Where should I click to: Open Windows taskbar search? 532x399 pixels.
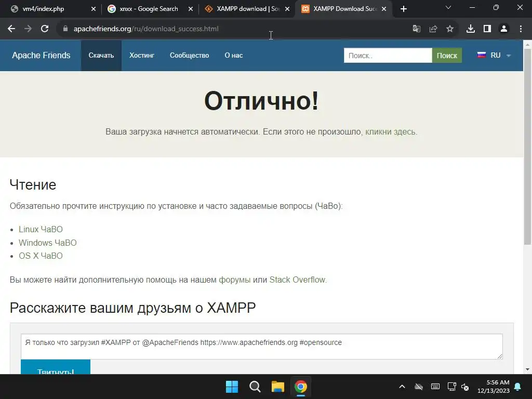[255, 387]
